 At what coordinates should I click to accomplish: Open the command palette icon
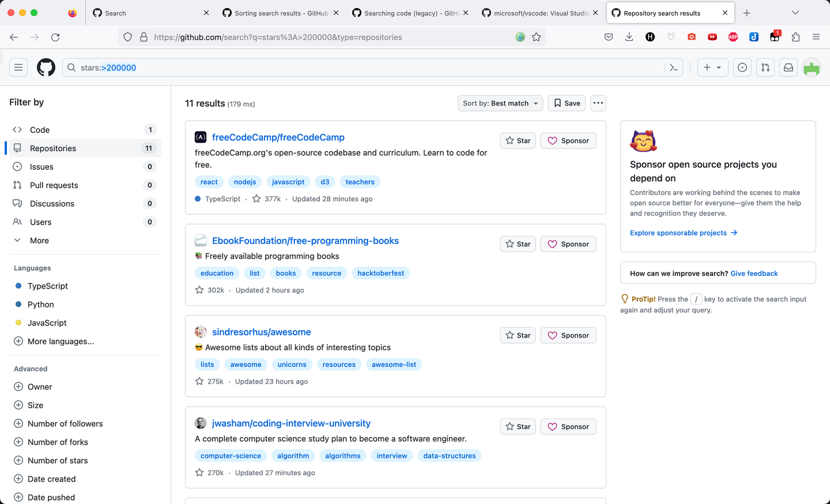coord(674,67)
